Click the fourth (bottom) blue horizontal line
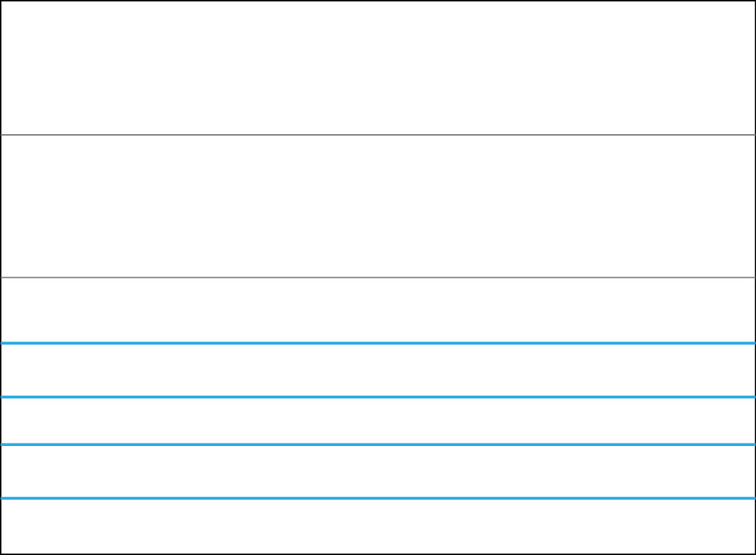 point(378,498)
